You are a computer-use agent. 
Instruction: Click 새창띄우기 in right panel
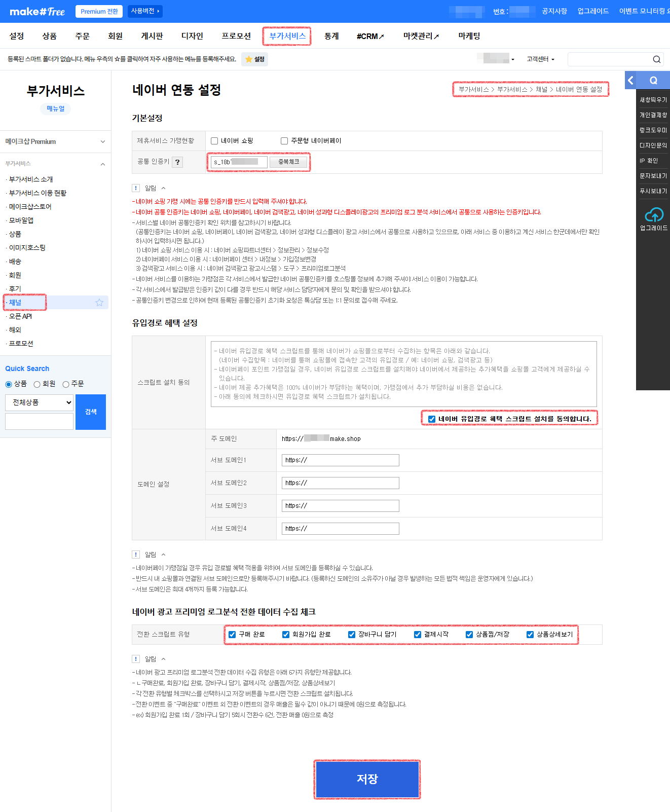pyautogui.click(x=653, y=100)
